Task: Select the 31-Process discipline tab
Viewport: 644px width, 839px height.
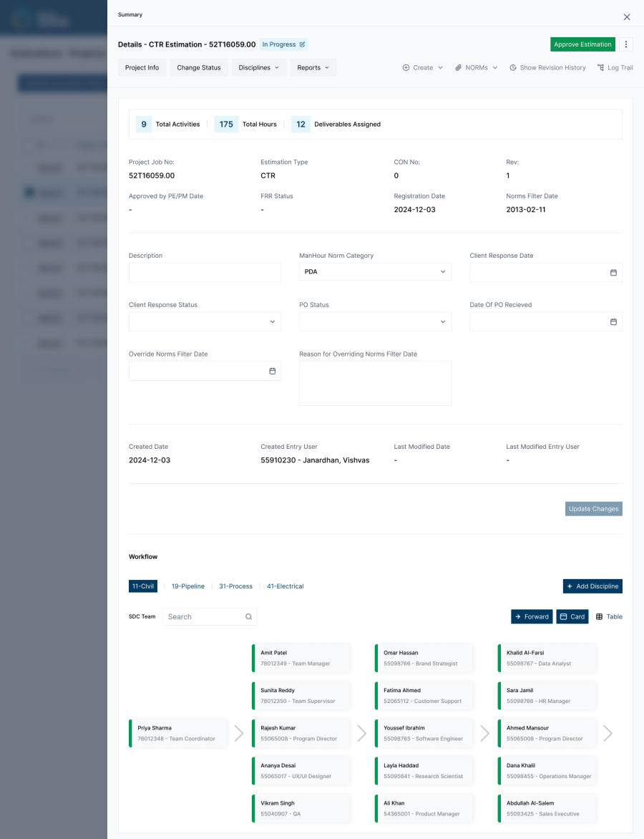Action: point(235,586)
